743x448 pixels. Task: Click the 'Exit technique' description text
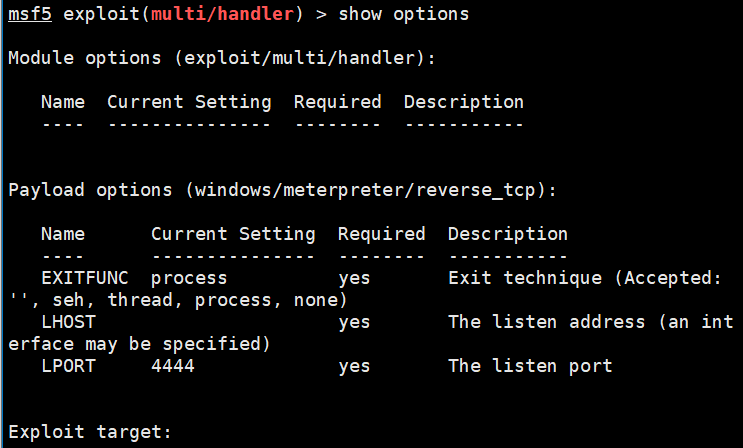(525, 278)
